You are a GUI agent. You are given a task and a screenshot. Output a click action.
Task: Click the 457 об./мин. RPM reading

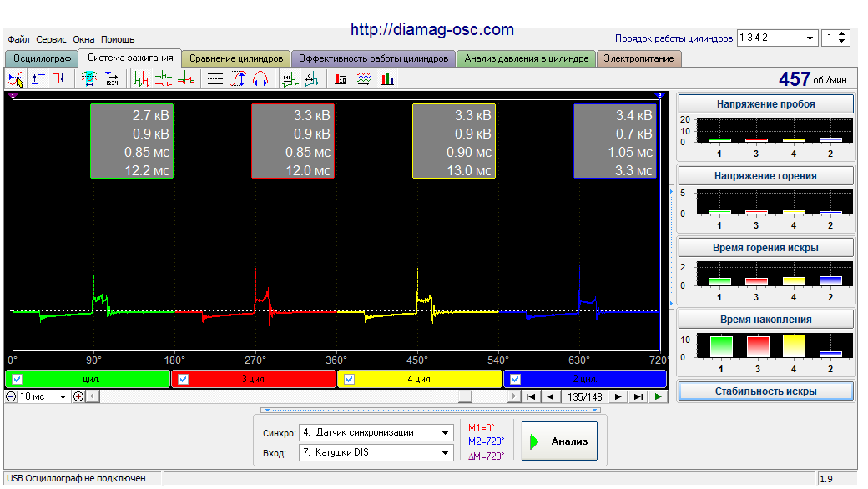(x=813, y=79)
